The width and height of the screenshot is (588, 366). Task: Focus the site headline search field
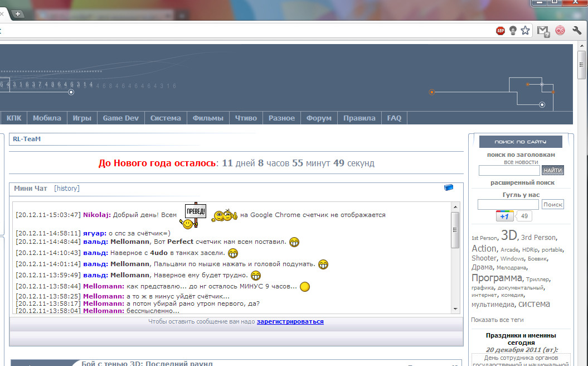tap(509, 170)
